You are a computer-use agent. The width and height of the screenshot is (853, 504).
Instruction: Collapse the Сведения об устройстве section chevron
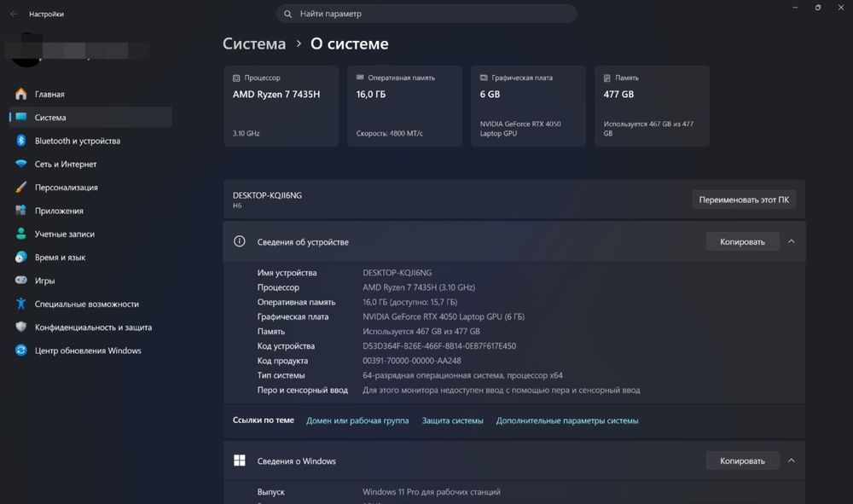pos(792,241)
